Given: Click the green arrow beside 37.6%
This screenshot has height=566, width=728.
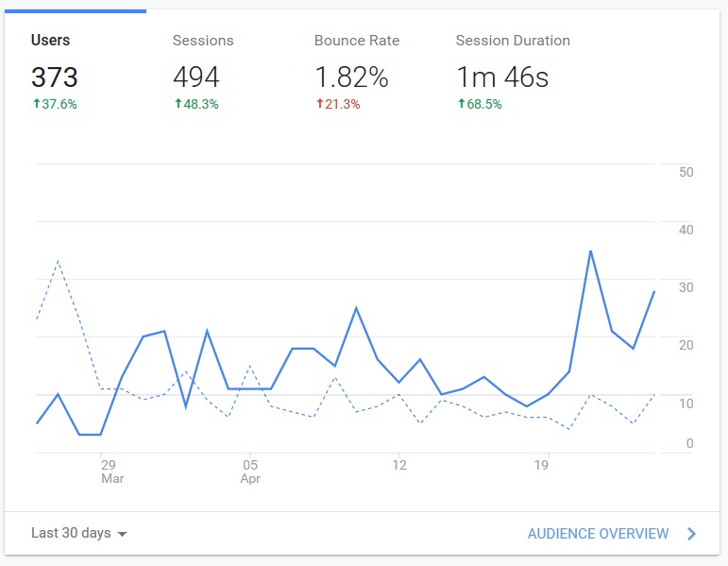Looking at the screenshot, I should coord(36,104).
